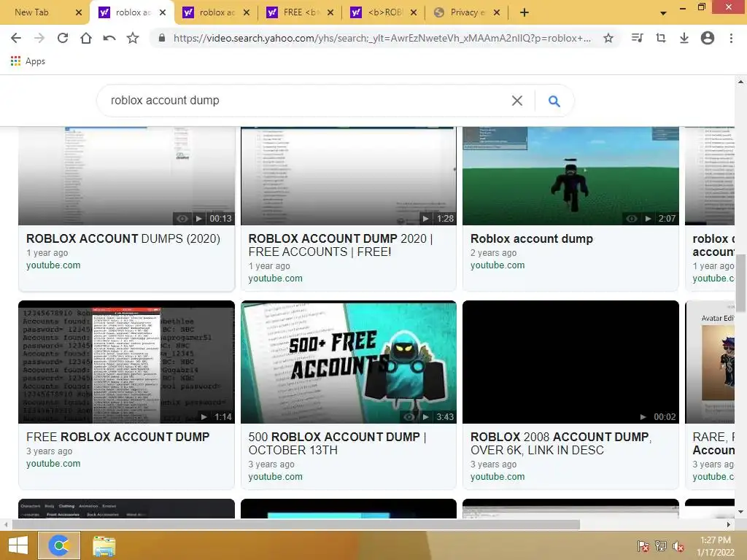Click the Action Center flag tray icon

click(643, 546)
